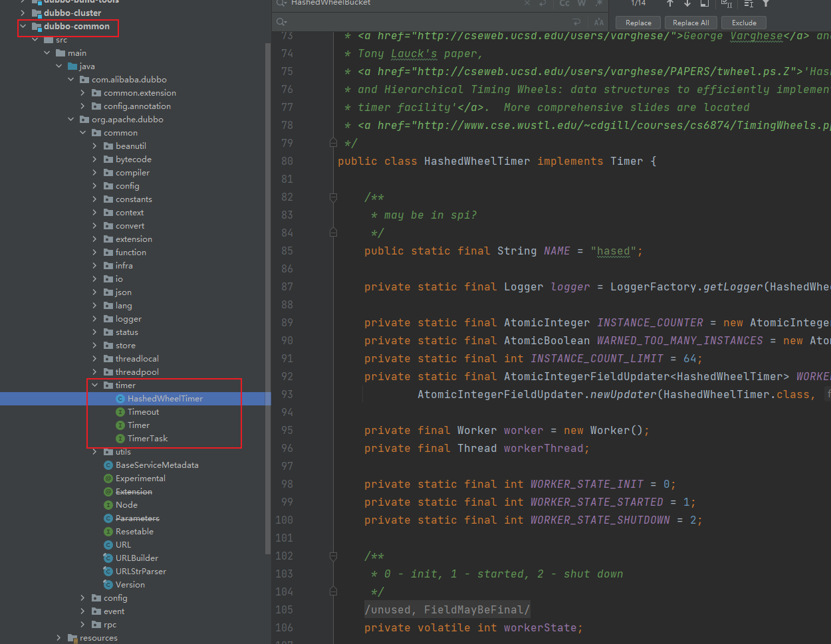Click the project tree vertical scrollbar
The height and width of the screenshot is (644, 831).
pos(268,299)
